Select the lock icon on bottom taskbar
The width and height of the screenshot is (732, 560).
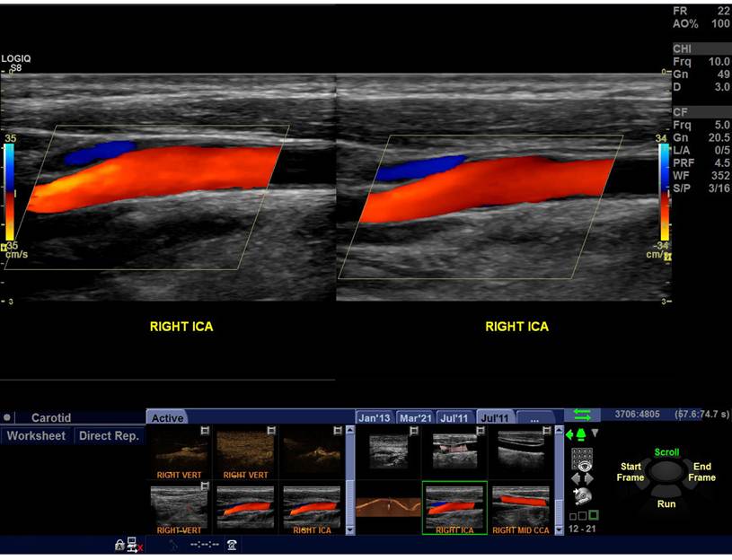119,545
